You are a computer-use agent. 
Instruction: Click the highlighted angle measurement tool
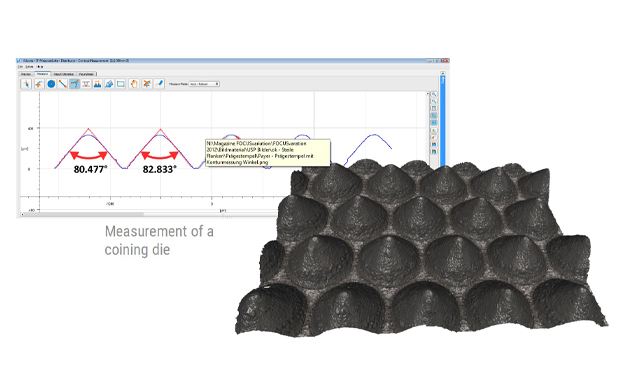click(x=74, y=84)
